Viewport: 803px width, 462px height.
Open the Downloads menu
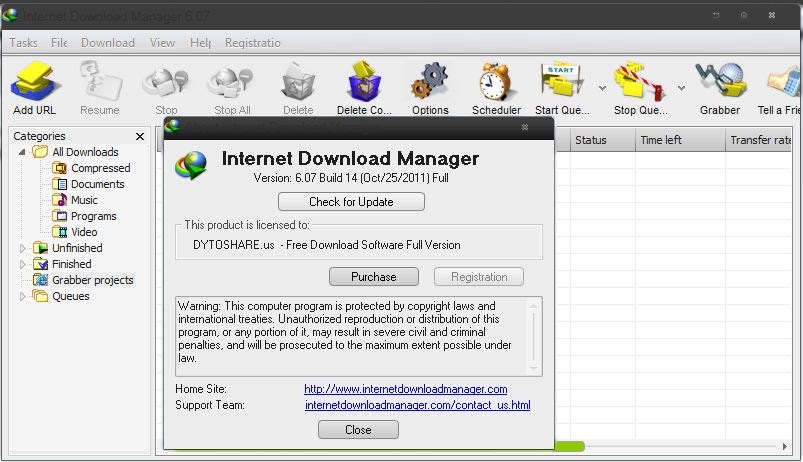pos(108,43)
